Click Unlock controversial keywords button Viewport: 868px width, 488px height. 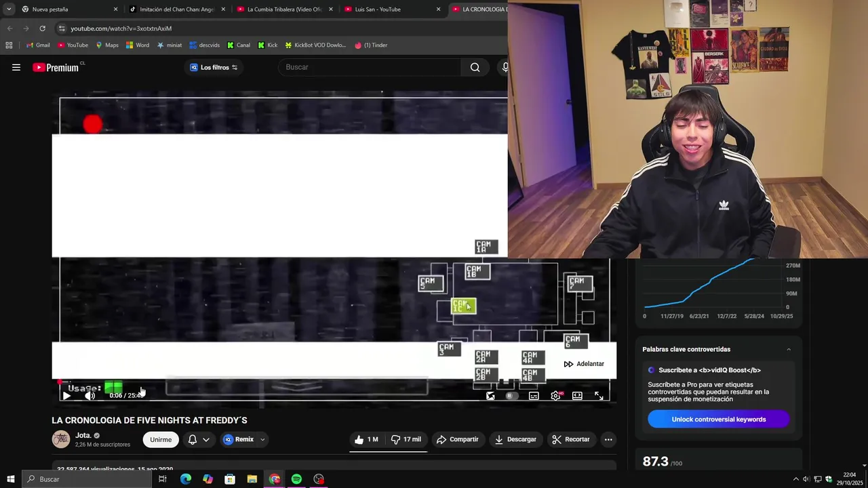click(719, 419)
